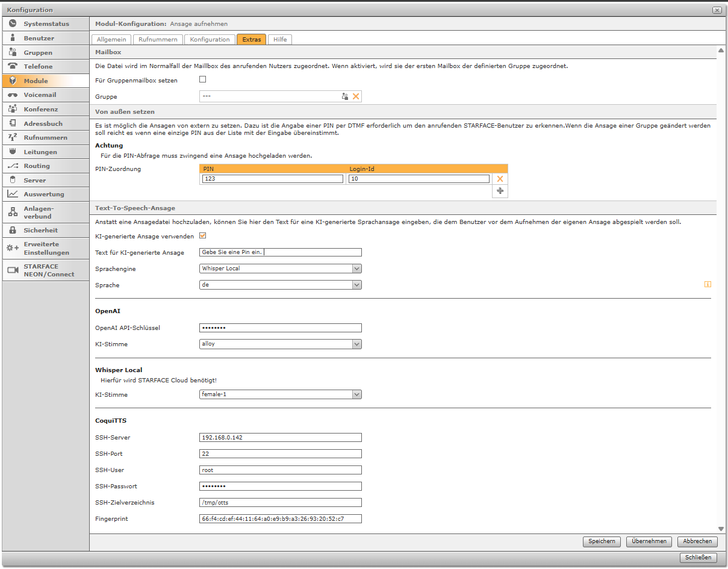728x569 pixels.
Task: Uncheck KI-generierte Ansage verwenden
Action: 203,236
